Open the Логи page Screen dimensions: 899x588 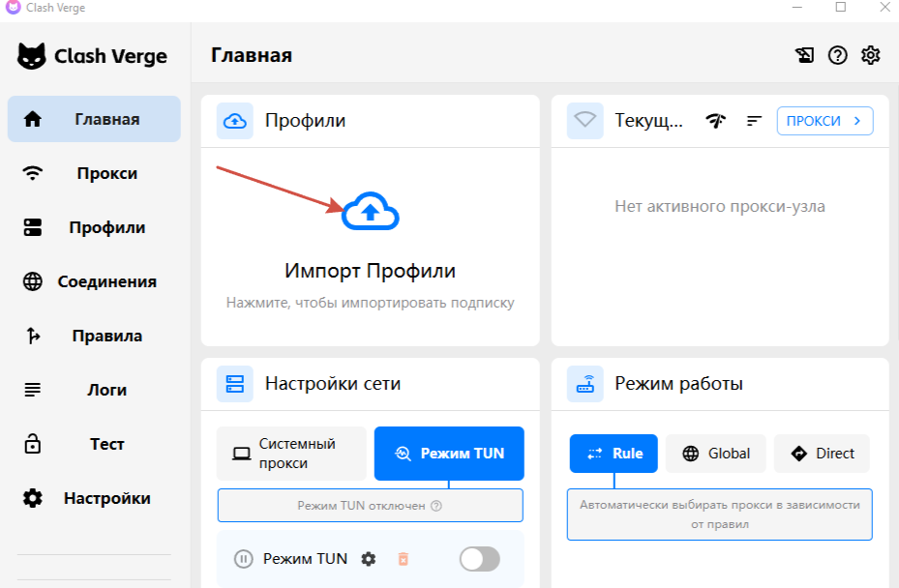pyautogui.click(x=94, y=390)
